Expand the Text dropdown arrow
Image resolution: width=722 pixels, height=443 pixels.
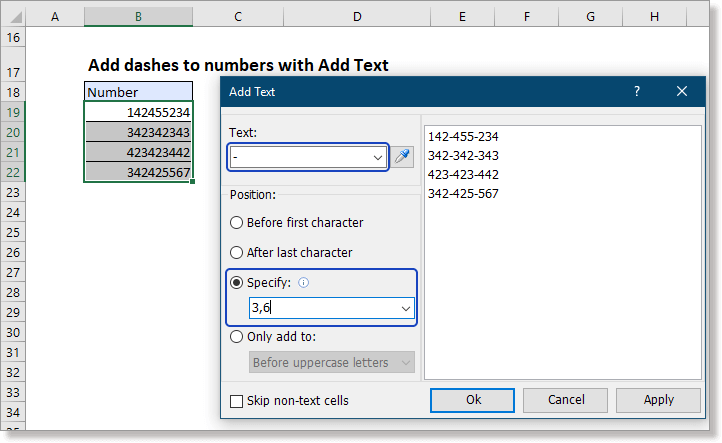pyautogui.click(x=377, y=157)
